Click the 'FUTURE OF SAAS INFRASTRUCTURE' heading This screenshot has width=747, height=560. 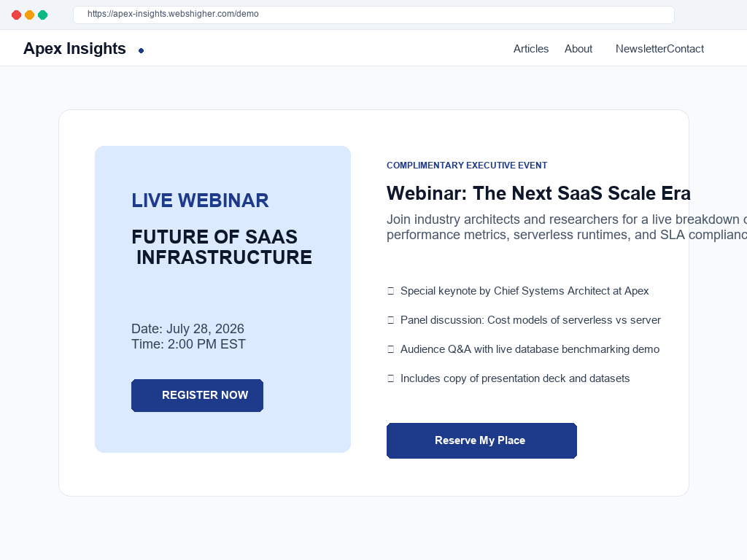pyautogui.click(x=222, y=247)
